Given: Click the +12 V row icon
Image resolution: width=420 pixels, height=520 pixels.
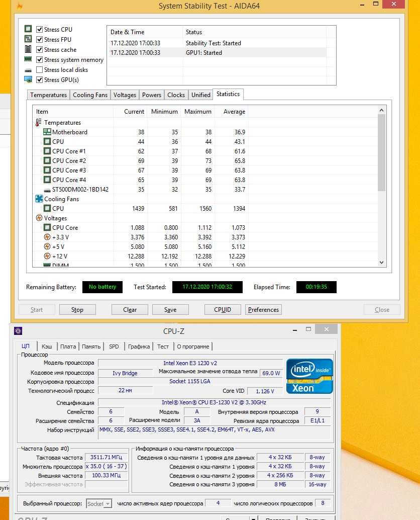Looking at the screenshot, I should tap(47, 256).
